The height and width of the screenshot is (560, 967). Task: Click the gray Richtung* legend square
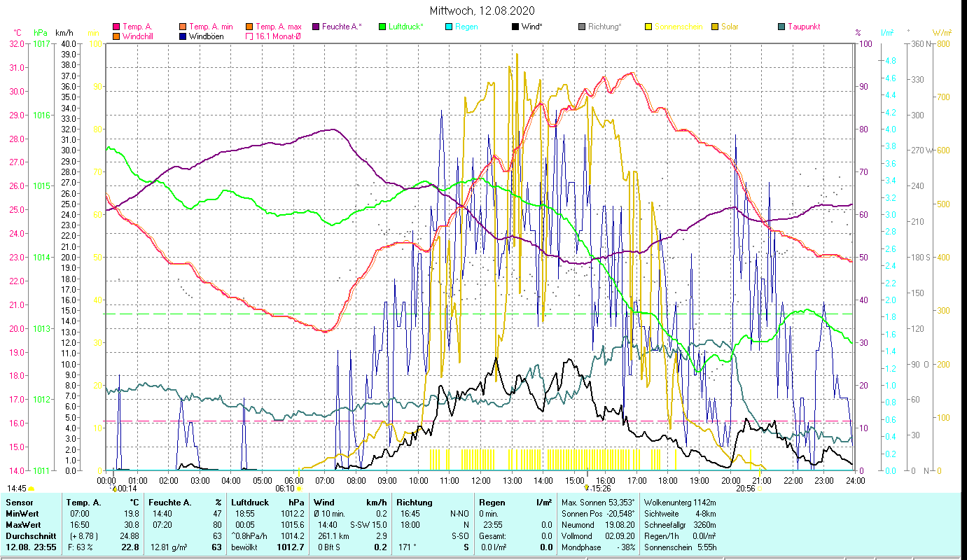coord(581,27)
